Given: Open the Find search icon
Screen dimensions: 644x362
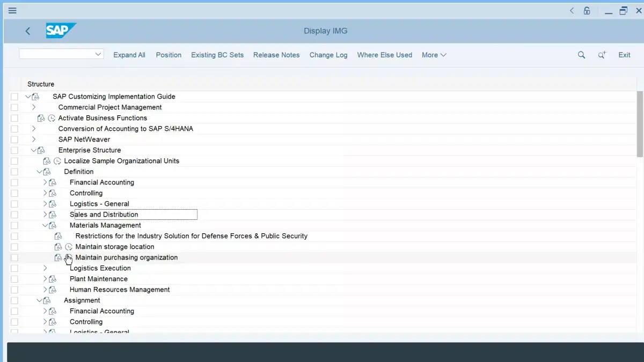Looking at the screenshot, I should click(x=581, y=55).
